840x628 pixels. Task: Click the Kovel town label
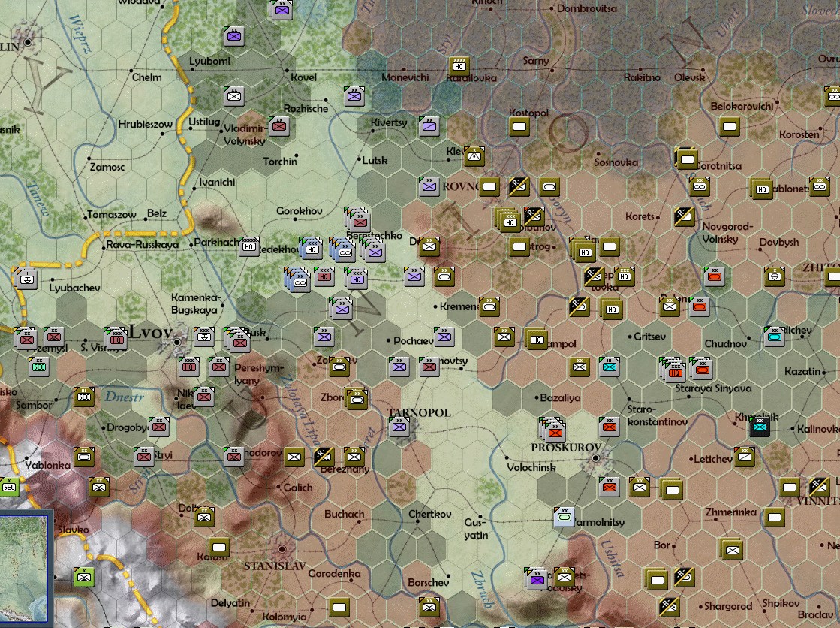(303, 77)
